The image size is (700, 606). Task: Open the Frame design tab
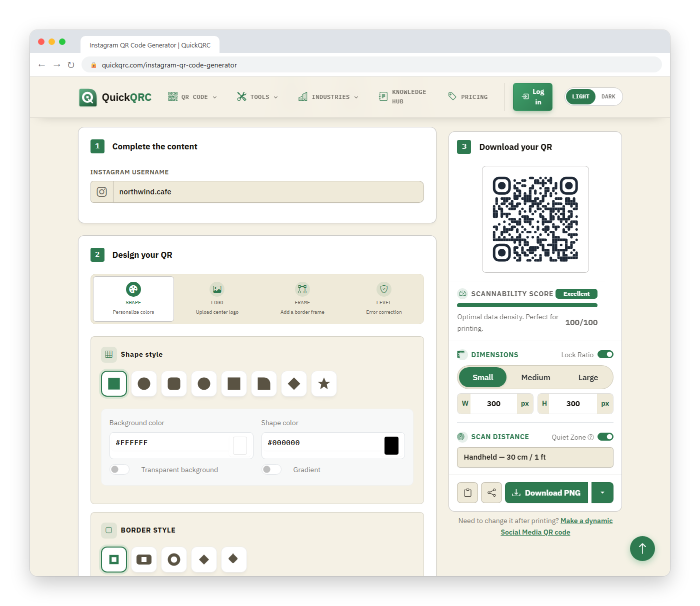click(302, 299)
